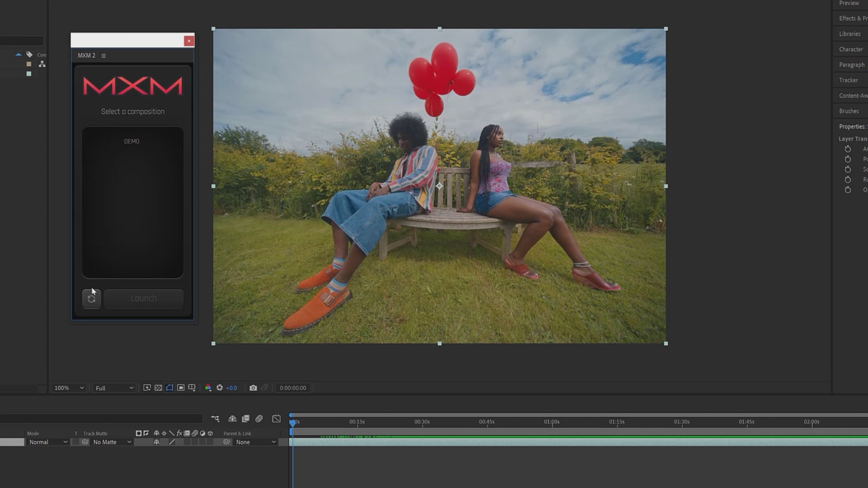Screen dimensions: 868x488
Task: Select the DEMO composition in list
Action: pos(132,141)
